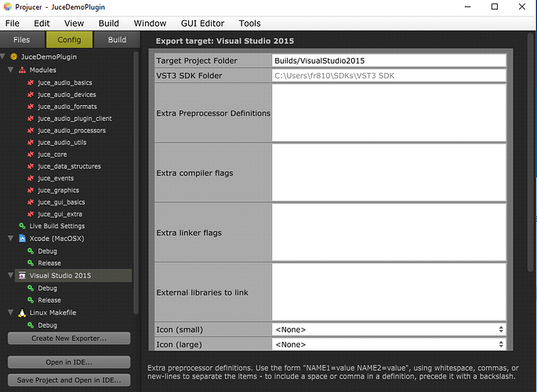Viewport: 537px width, 392px height.
Task: Open the Edit menu
Action: (42, 24)
